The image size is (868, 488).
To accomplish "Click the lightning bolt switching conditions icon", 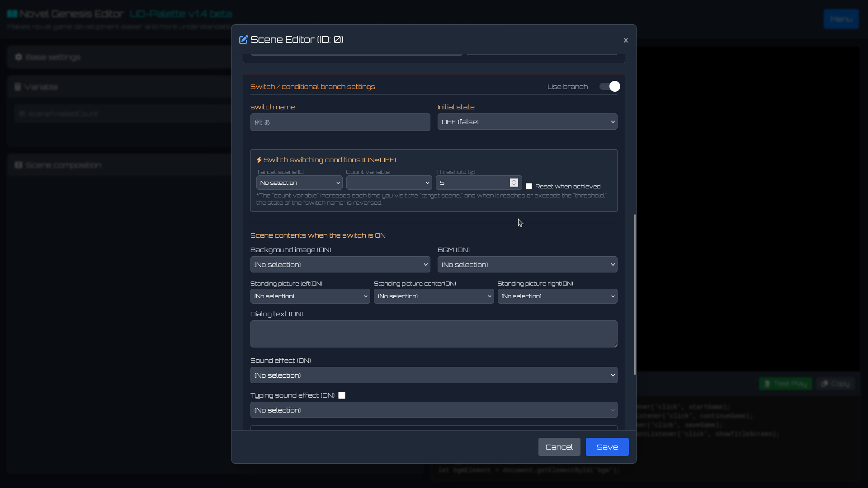I will point(259,160).
